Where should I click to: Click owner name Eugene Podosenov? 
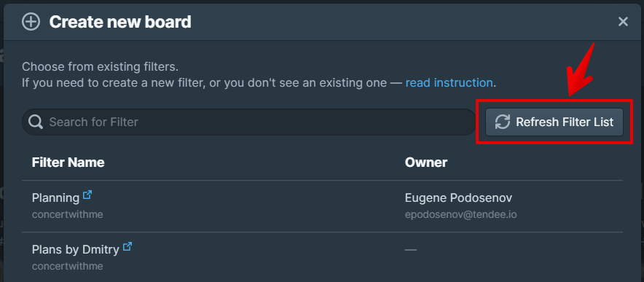pos(458,197)
